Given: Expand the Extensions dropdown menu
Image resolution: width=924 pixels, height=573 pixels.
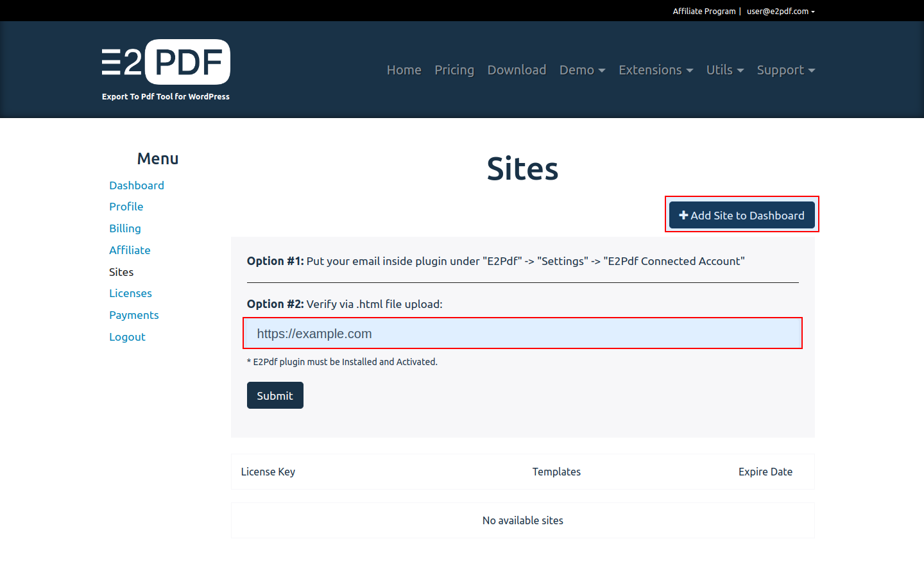Looking at the screenshot, I should [655, 70].
